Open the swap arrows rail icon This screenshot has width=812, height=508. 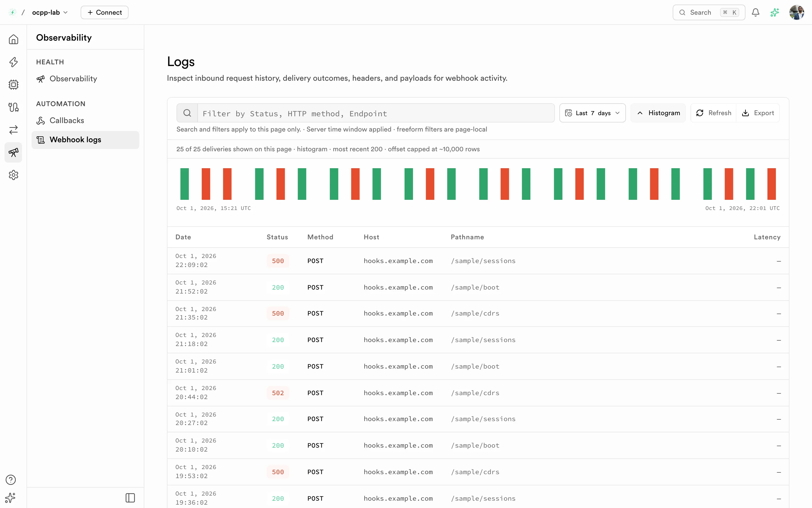14,130
